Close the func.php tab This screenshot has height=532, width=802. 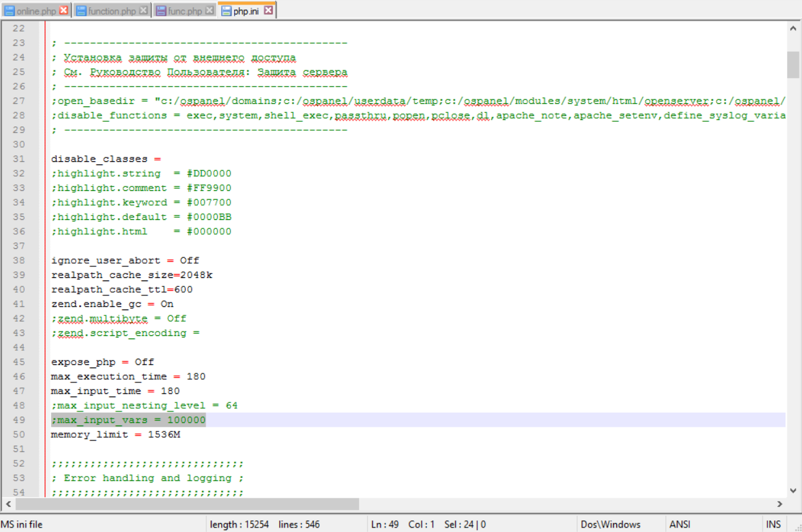(209, 11)
